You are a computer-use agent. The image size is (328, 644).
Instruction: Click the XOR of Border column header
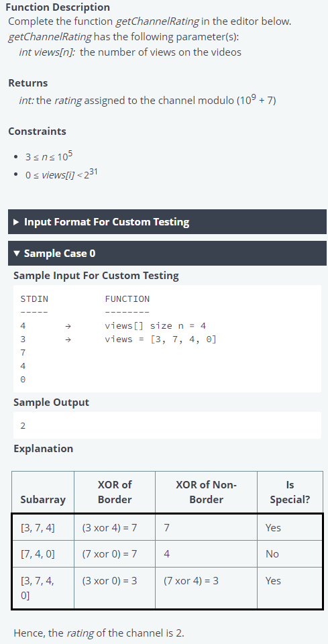(115, 492)
